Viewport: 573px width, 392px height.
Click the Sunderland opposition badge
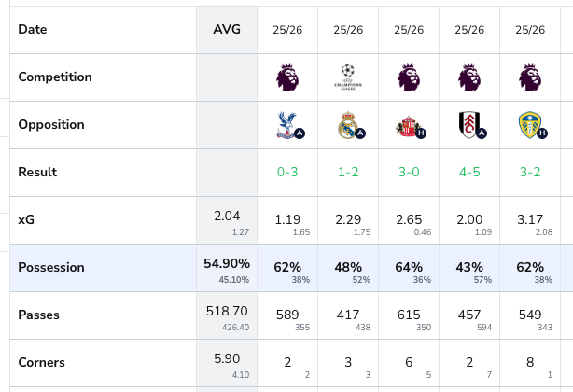409,125
